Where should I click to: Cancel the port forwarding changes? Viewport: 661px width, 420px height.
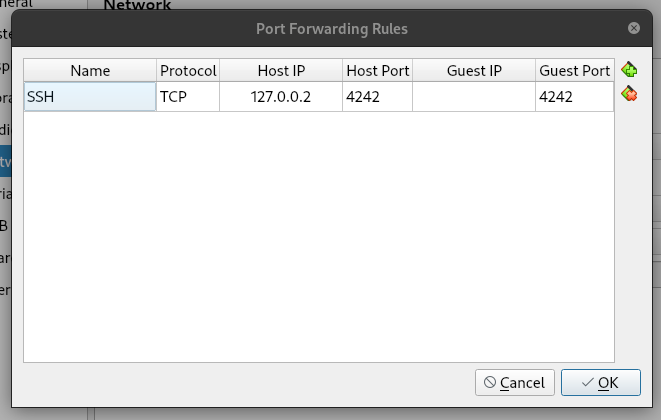(515, 382)
